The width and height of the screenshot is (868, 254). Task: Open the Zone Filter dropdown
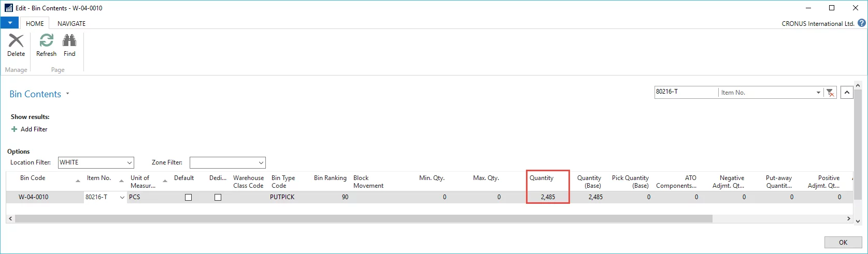(261, 163)
